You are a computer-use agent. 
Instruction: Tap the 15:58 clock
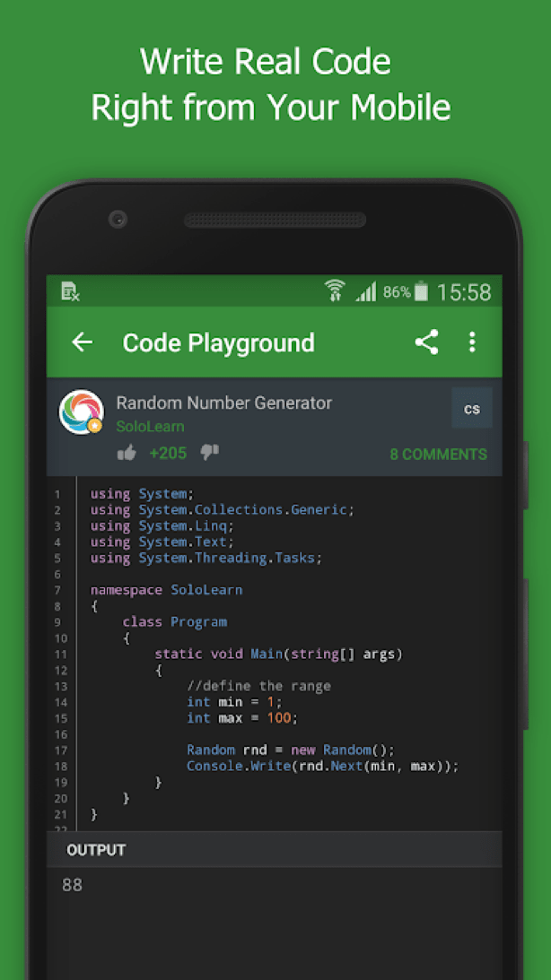tap(463, 292)
